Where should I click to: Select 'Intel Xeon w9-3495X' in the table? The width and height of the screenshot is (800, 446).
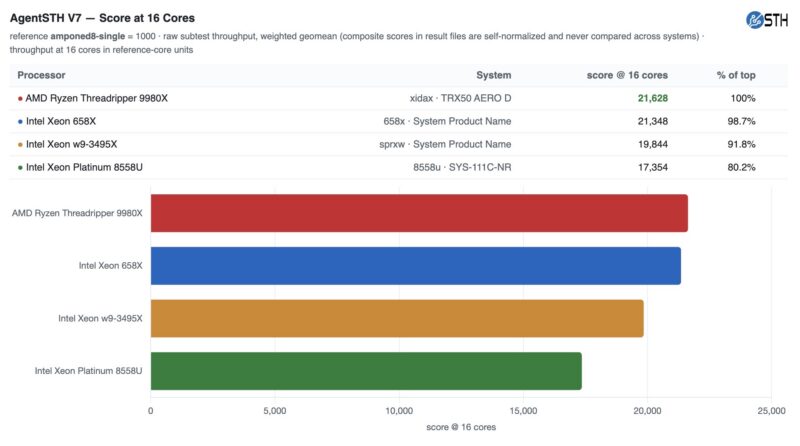point(71,144)
